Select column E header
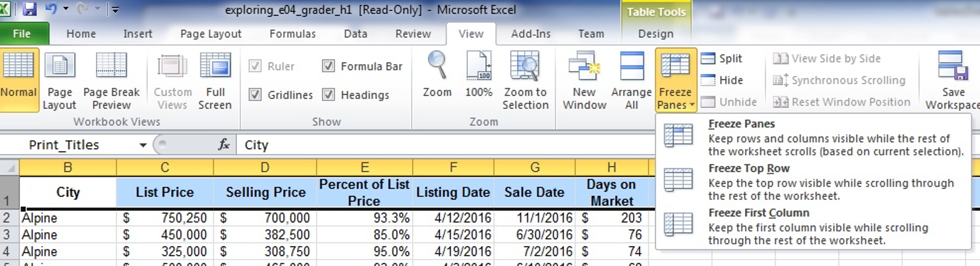The height and width of the screenshot is (266, 980). [365, 167]
